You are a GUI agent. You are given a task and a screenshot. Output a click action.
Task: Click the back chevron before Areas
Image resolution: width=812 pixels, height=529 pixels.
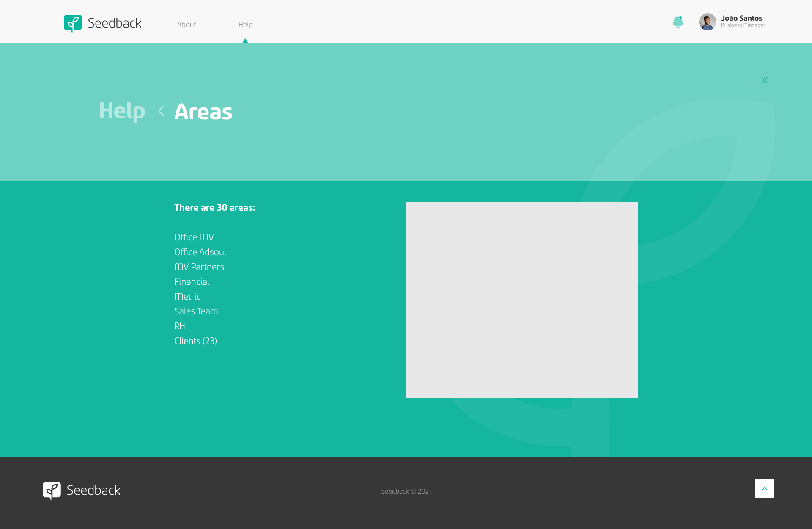[x=161, y=111]
